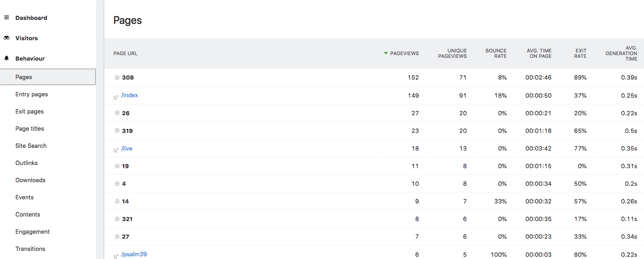Follow the /live page link
The width and height of the screenshot is (644, 259).
click(x=127, y=148)
